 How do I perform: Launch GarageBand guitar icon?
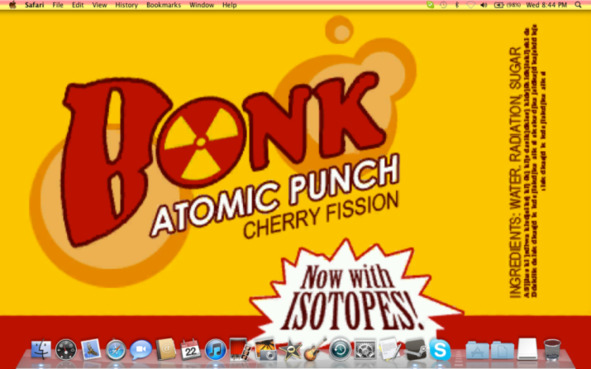(315, 349)
